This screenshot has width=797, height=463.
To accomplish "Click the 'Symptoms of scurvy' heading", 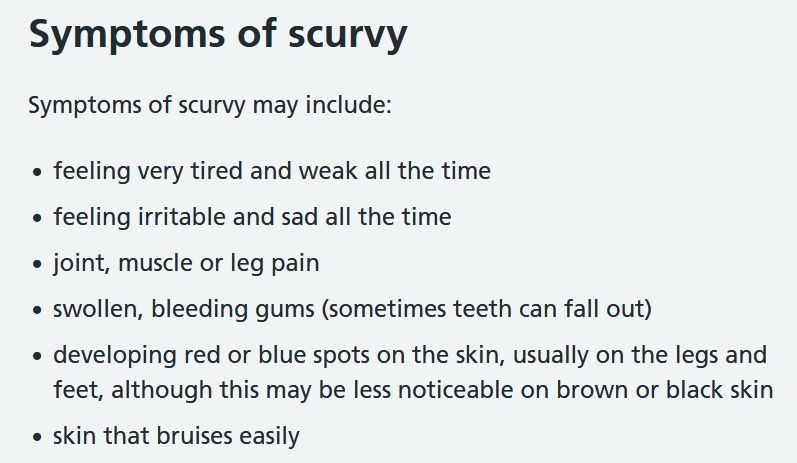I will pyautogui.click(x=218, y=35).
